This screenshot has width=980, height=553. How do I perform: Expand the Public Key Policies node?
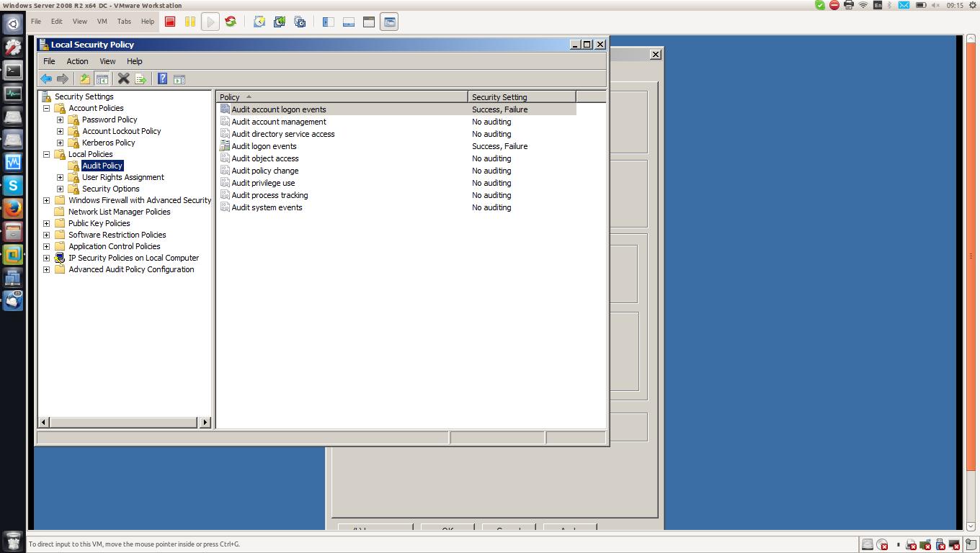(x=47, y=223)
